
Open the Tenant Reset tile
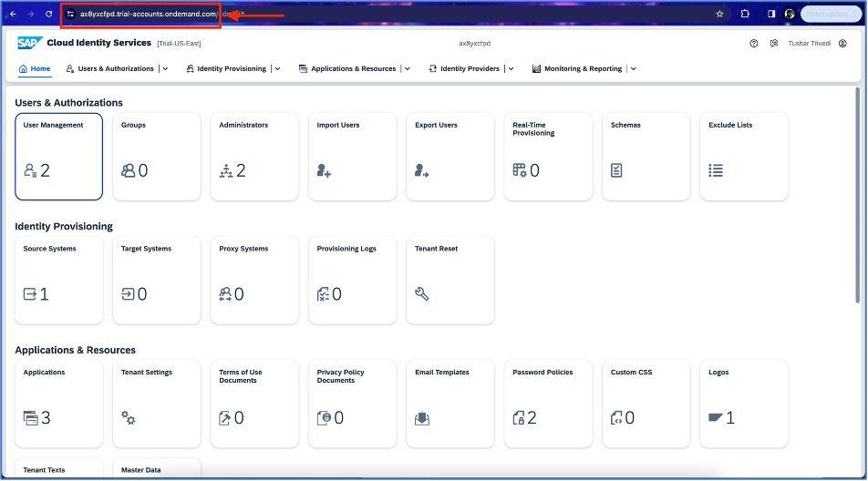[450, 281]
